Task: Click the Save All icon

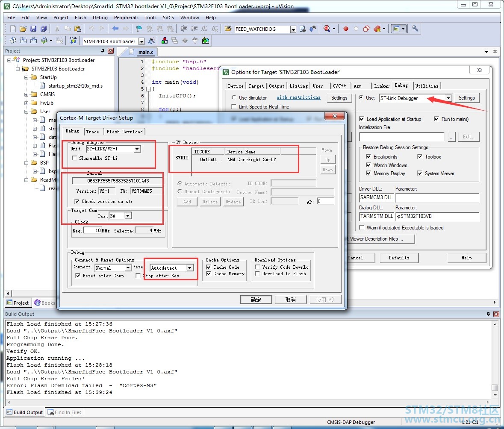Action: tap(44, 29)
